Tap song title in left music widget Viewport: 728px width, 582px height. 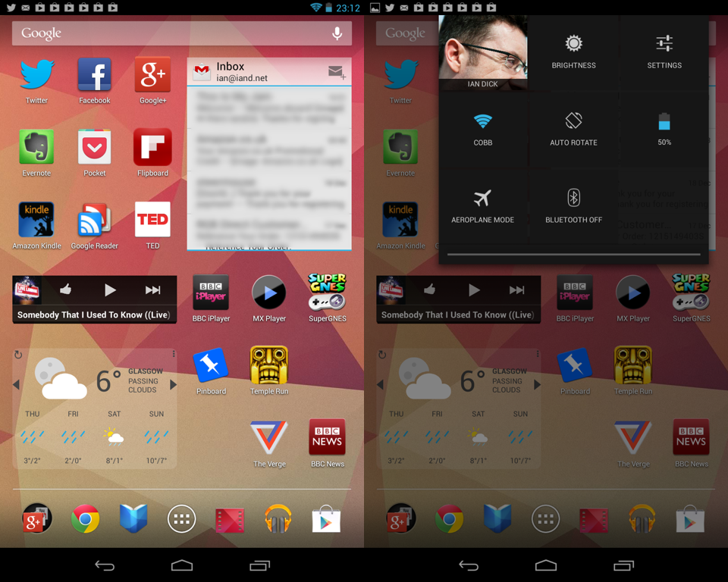point(94,314)
